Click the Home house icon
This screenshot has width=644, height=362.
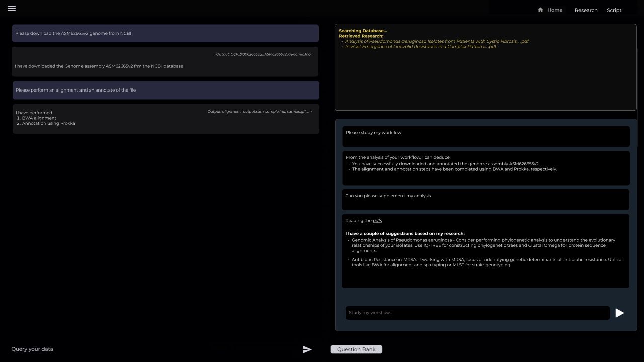(x=540, y=10)
